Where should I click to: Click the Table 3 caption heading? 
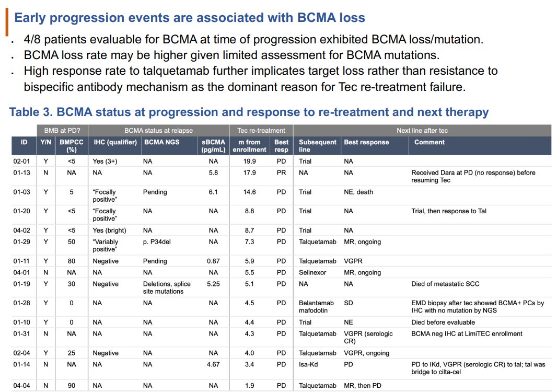pos(249,112)
